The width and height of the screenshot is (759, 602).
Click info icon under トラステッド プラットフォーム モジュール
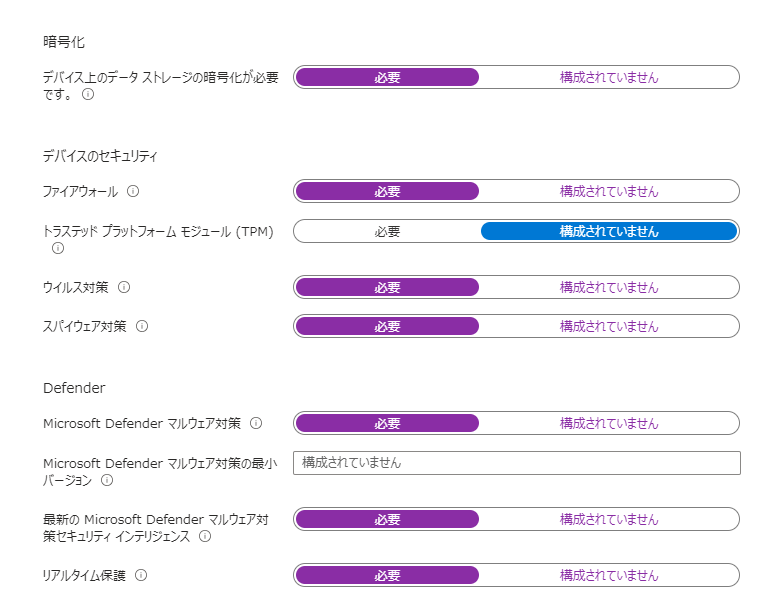point(57,249)
